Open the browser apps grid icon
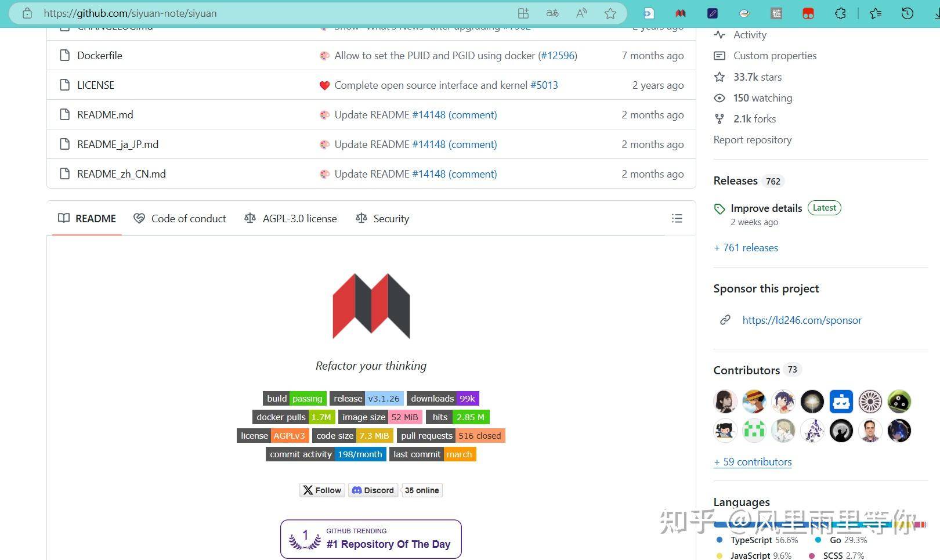Screen dimensions: 940x560 pyautogui.click(x=523, y=13)
